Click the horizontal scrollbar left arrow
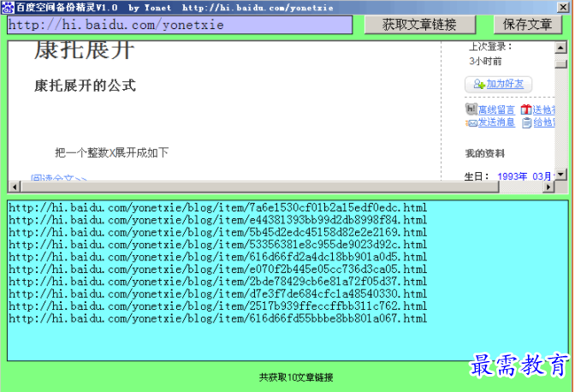 pos(15,187)
